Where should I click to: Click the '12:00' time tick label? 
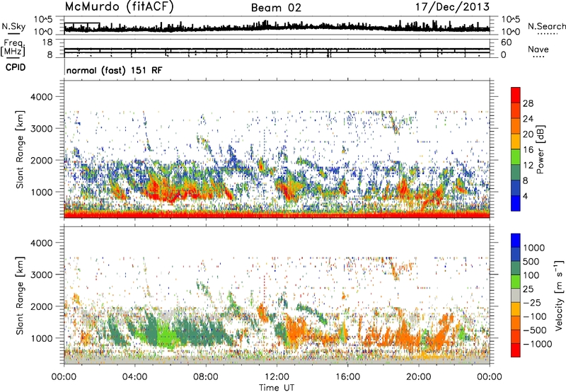277,377
